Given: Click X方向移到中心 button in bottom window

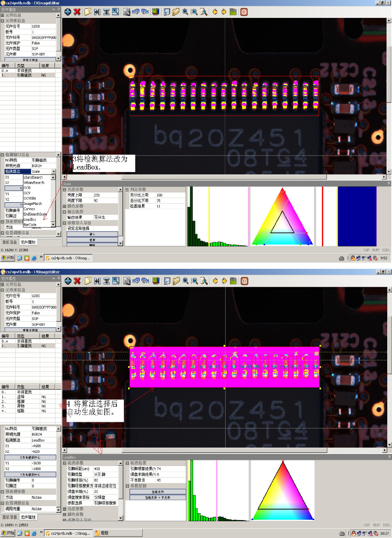Looking at the screenshot, I should click(x=30, y=457).
